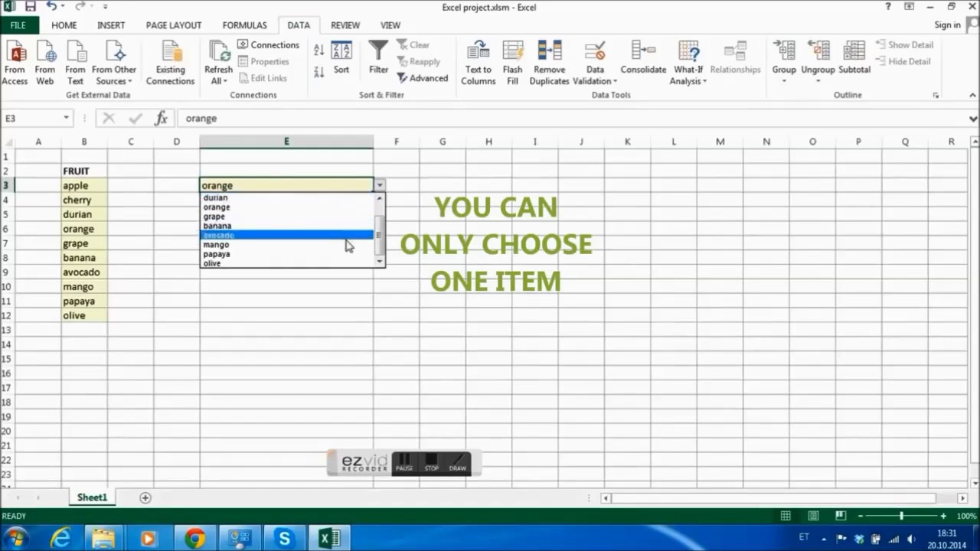Sort Z to A descending
The image size is (980, 551).
click(x=319, y=71)
